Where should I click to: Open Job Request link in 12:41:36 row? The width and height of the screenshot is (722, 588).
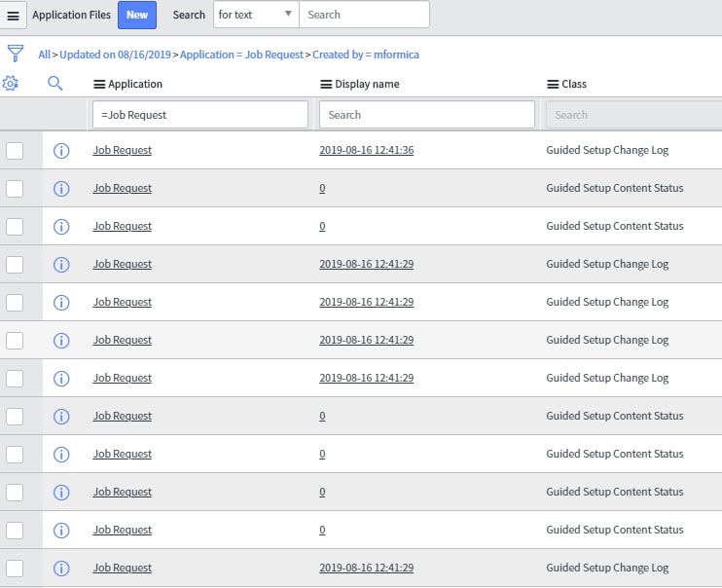coord(122,150)
